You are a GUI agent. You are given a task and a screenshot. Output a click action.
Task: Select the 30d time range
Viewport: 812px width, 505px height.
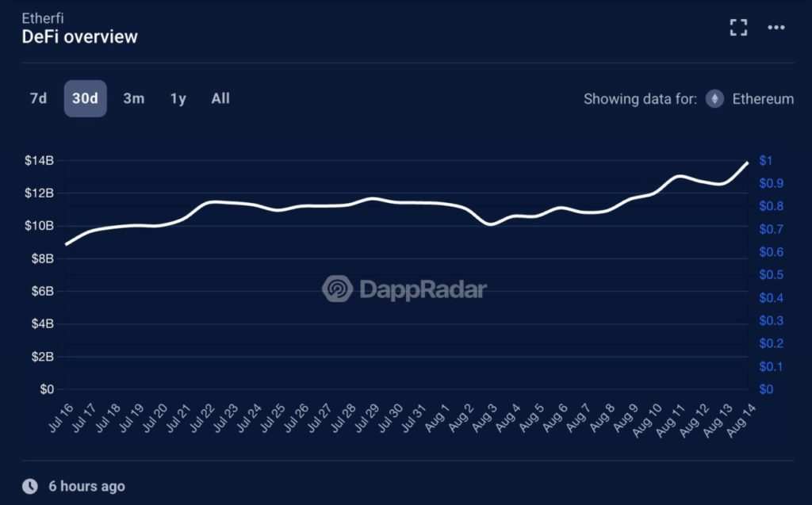coord(85,98)
